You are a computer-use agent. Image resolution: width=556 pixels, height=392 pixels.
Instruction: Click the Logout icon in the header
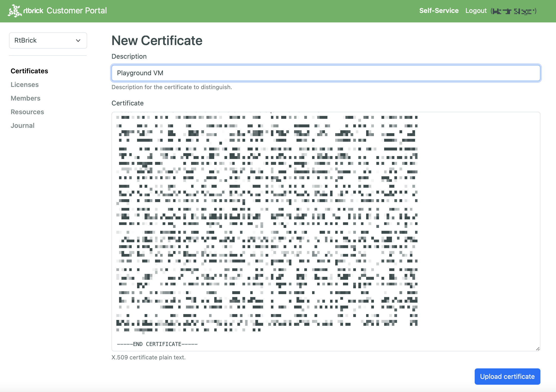[x=475, y=11]
